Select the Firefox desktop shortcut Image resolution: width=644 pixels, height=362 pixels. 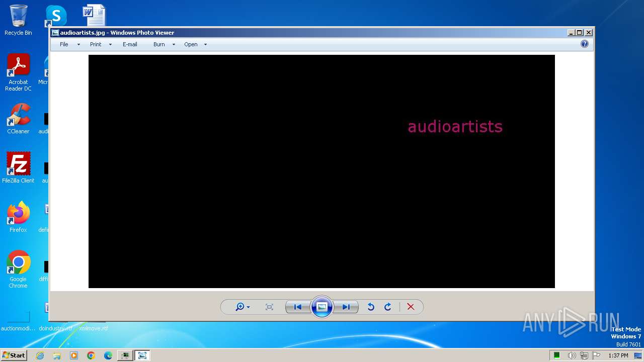18,217
